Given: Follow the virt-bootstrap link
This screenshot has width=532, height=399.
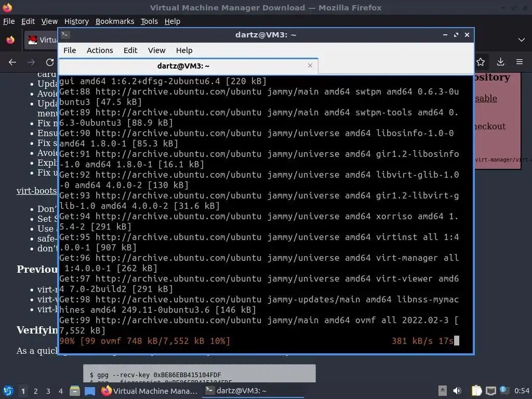Looking at the screenshot, I should pos(37,191).
